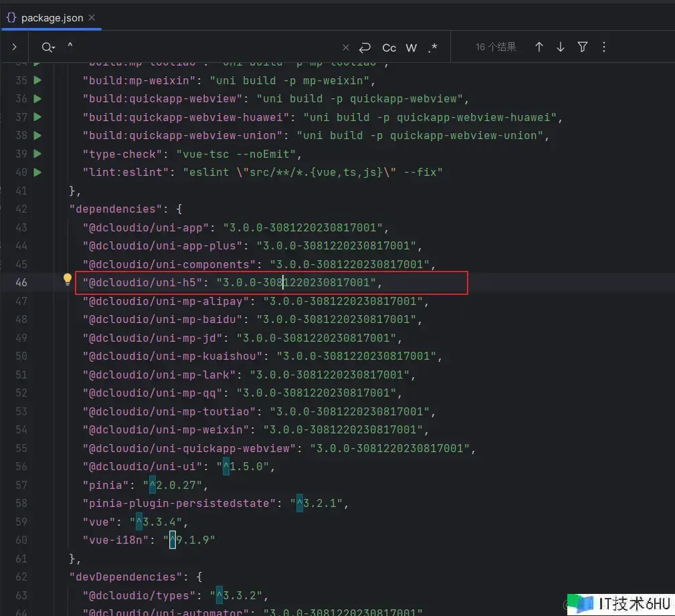Screen dimensions: 675x616
Task: Clear the search field text
Action: 346,47
